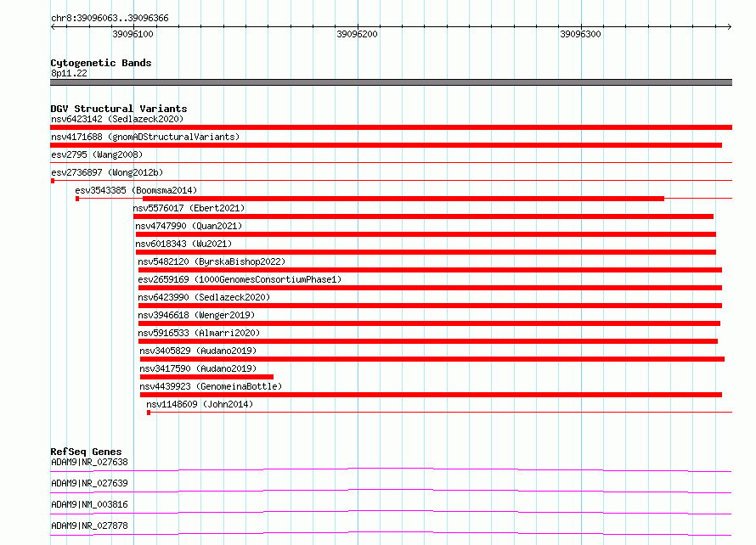This screenshot has height=545, width=756.
Task: Click red bar under nsv4171688
Action: pos(386,145)
